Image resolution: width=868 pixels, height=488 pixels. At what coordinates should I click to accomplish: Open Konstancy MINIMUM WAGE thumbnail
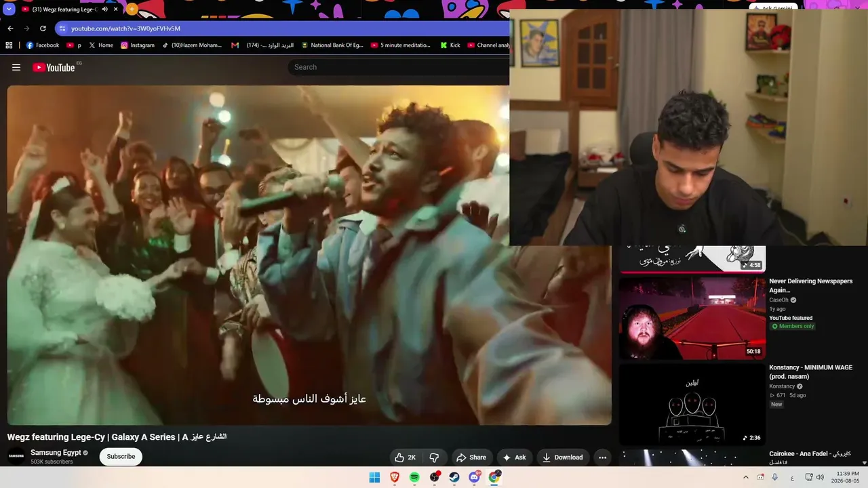(x=692, y=404)
